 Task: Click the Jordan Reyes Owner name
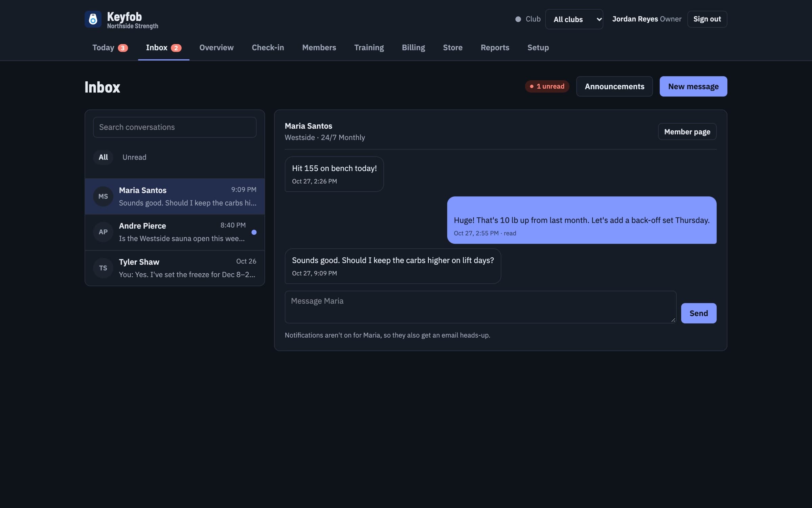click(x=647, y=19)
